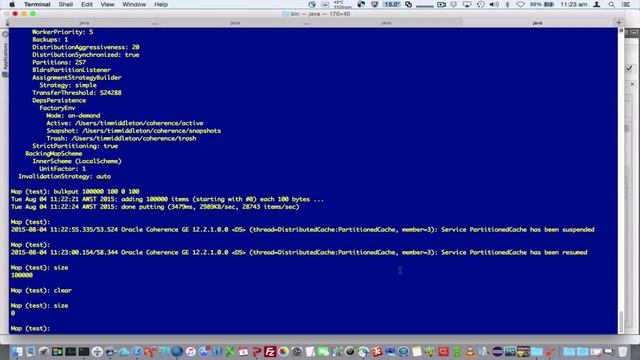Open the View menu
Screen dimensions: 640x360
[107, 4]
